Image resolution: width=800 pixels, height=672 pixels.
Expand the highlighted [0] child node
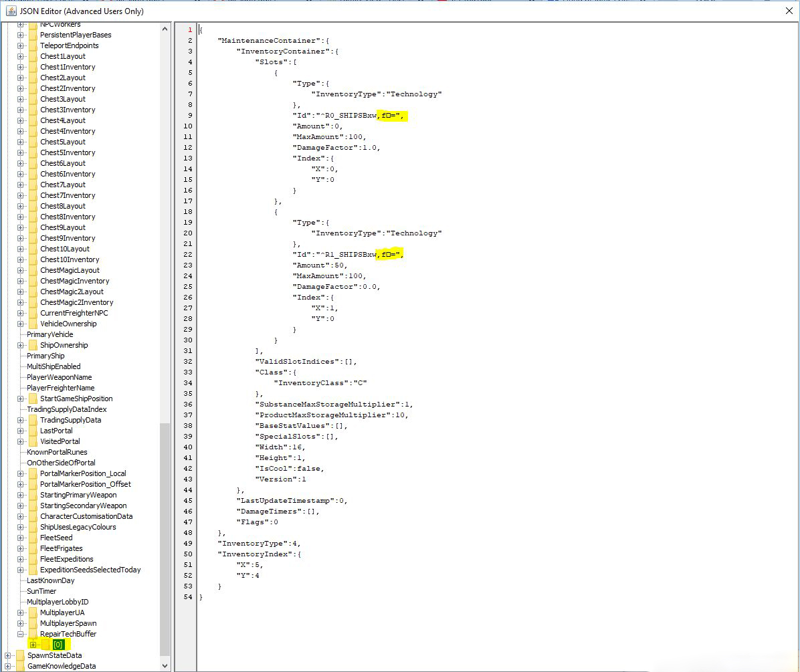(x=33, y=645)
